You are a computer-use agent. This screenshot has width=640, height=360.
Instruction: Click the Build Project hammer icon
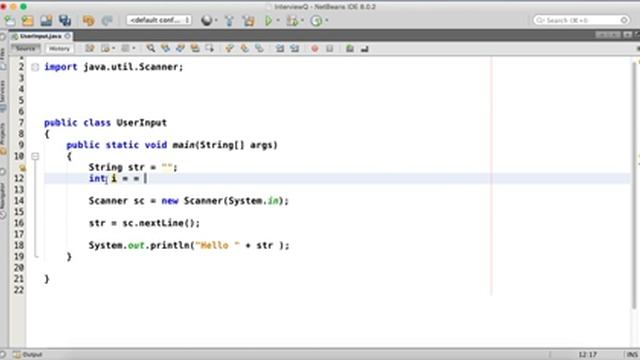click(229, 20)
